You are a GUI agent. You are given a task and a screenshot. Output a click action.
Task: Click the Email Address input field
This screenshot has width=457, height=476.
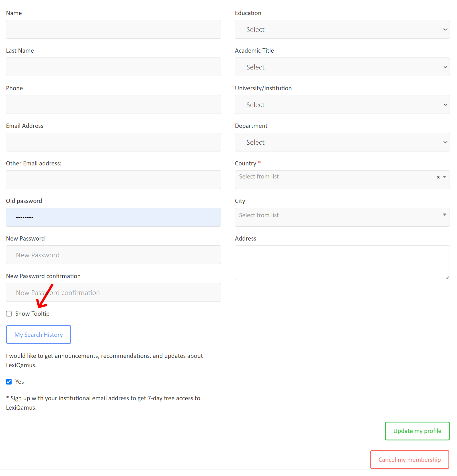click(x=113, y=142)
